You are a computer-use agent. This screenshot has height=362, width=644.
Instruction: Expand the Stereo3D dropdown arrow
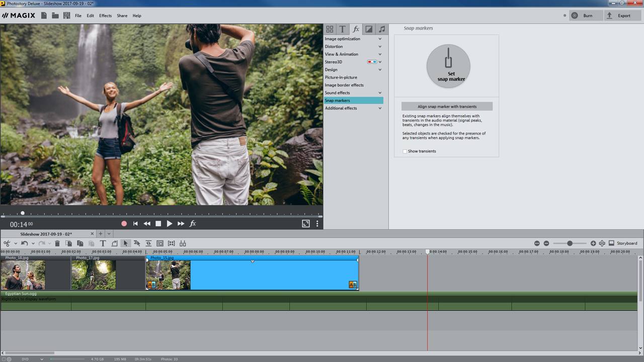(x=380, y=62)
